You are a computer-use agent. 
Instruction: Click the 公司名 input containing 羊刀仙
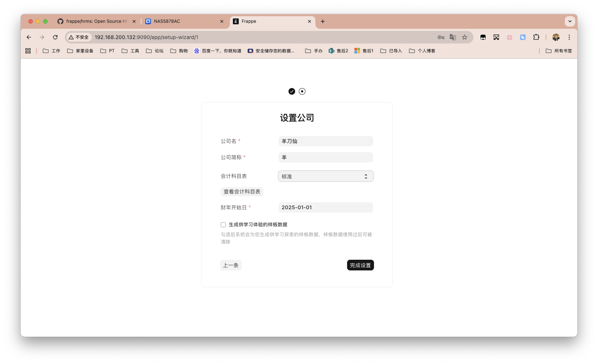click(x=326, y=141)
